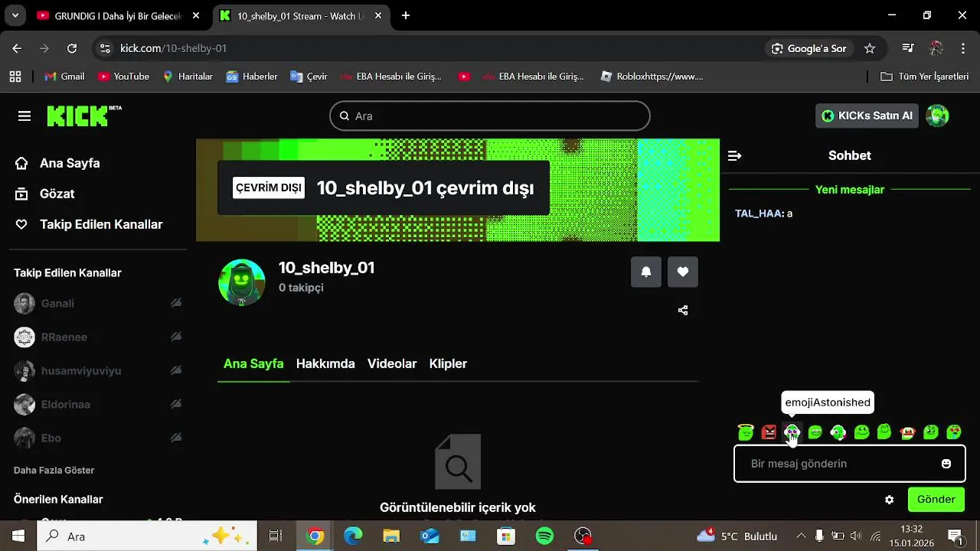Open the Tüm Yer İşaretleri folder
This screenshot has height=551, width=980.
[x=925, y=77]
